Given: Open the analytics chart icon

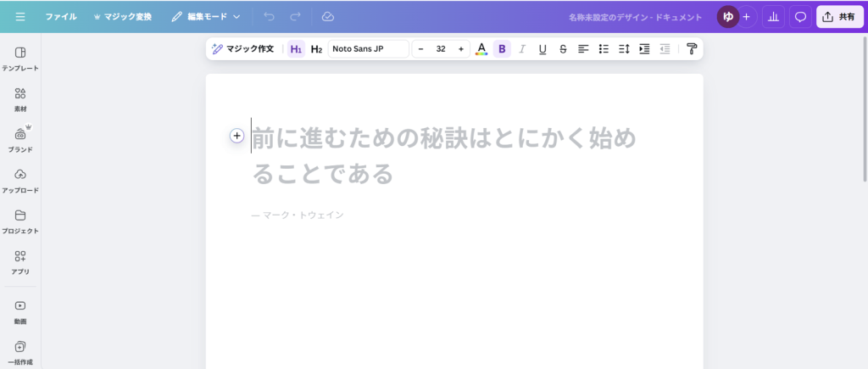Looking at the screenshot, I should click(x=772, y=16).
